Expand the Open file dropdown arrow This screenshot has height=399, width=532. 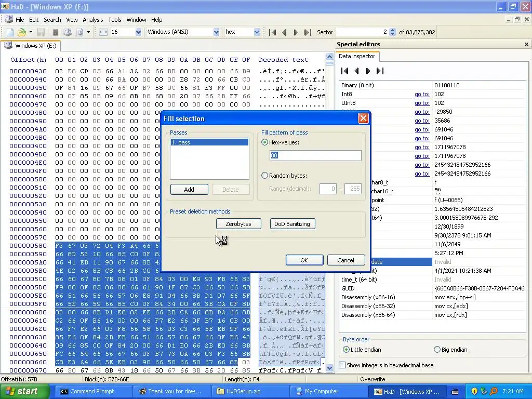(x=31, y=32)
